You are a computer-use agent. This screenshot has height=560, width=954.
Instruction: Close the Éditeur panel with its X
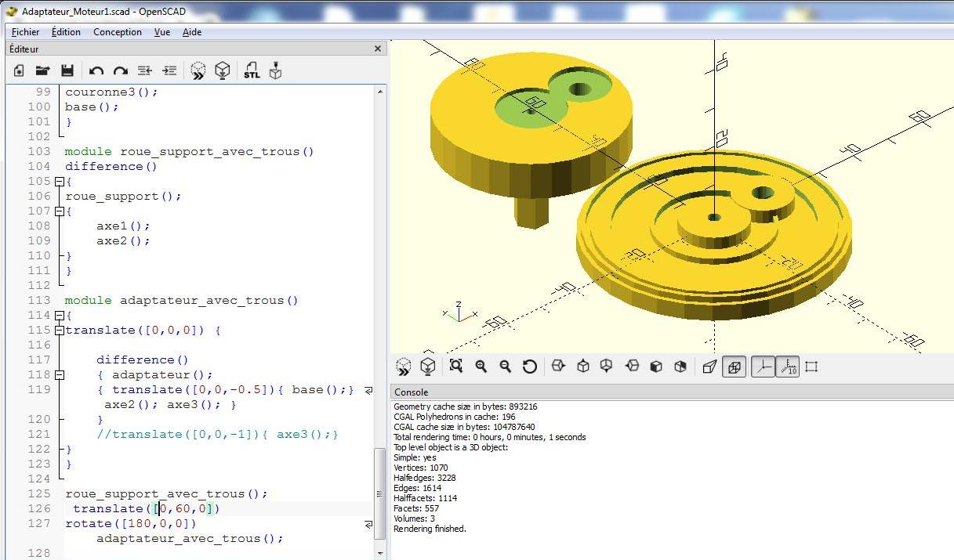click(x=378, y=49)
